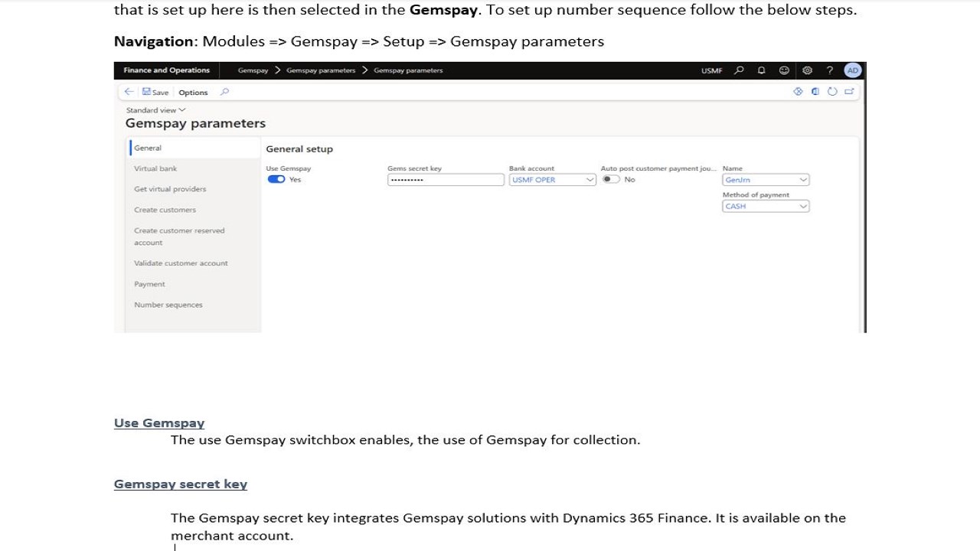
Task: Click the personalize diamond icon
Action: pos(798,92)
